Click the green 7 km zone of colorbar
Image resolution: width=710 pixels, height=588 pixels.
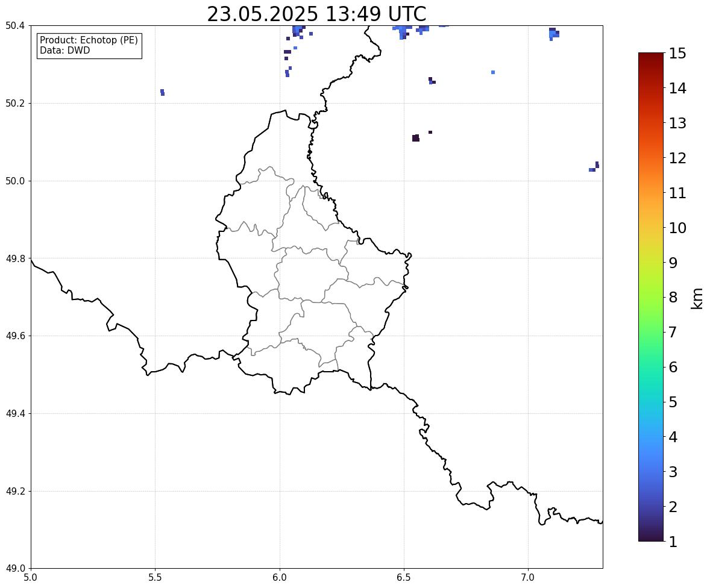651,332
